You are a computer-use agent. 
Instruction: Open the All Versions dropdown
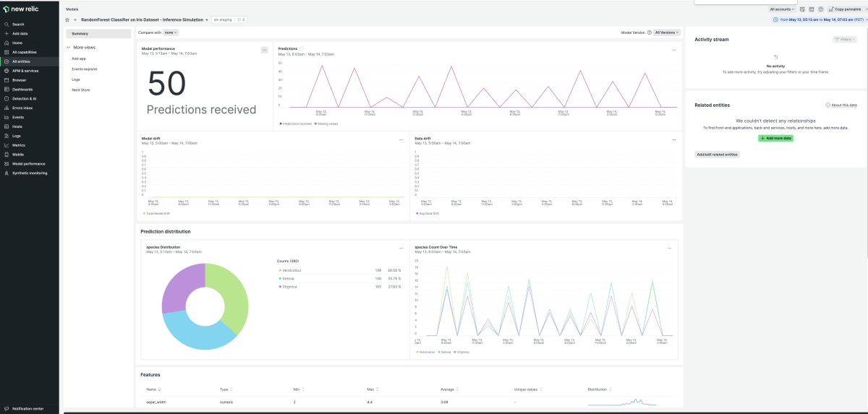point(667,33)
